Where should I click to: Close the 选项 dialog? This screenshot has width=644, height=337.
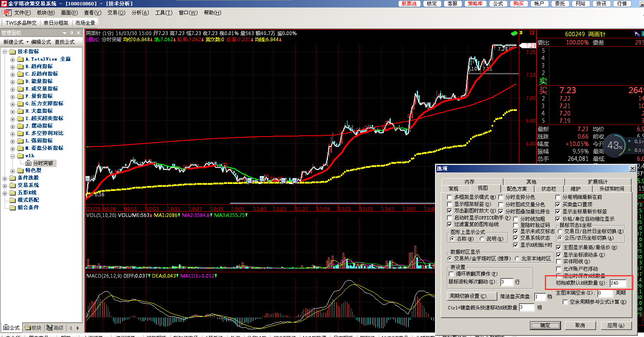tap(632, 168)
